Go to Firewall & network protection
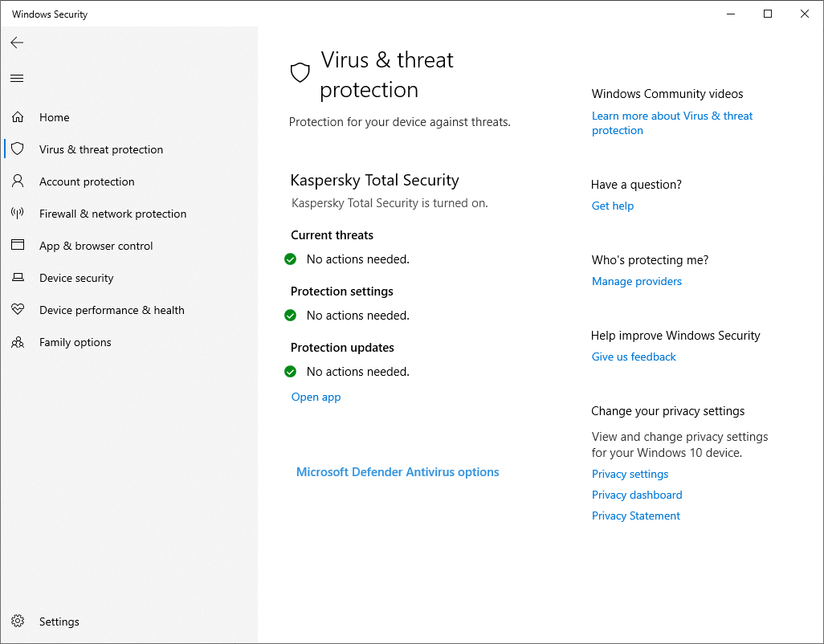824x644 pixels. [112, 214]
